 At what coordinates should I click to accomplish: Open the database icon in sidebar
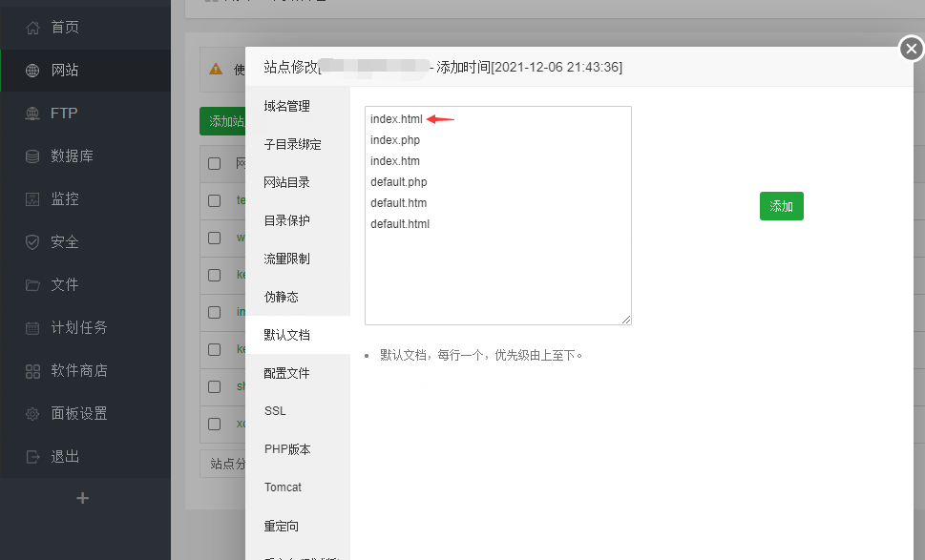[32, 156]
